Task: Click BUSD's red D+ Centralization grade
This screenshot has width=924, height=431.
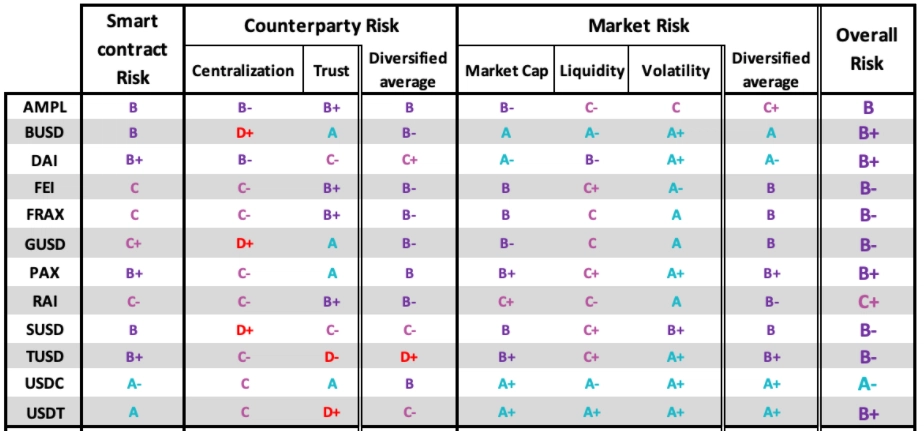Action: pyautogui.click(x=244, y=132)
